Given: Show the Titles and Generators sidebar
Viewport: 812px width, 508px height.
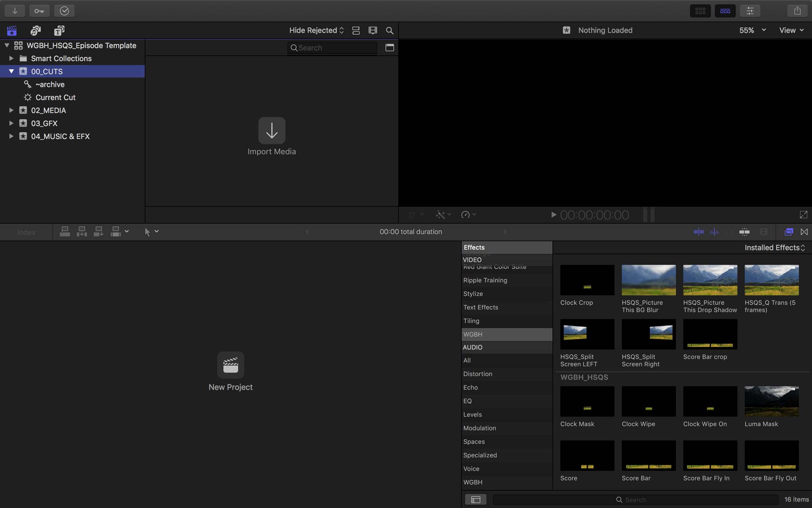Looking at the screenshot, I should click(59, 30).
